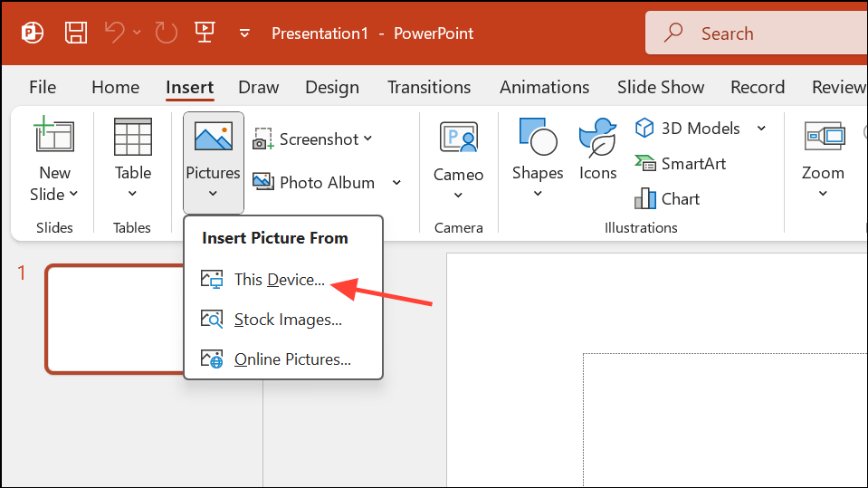Open the Icons library
The height and width of the screenshot is (488, 868).
pyautogui.click(x=597, y=149)
